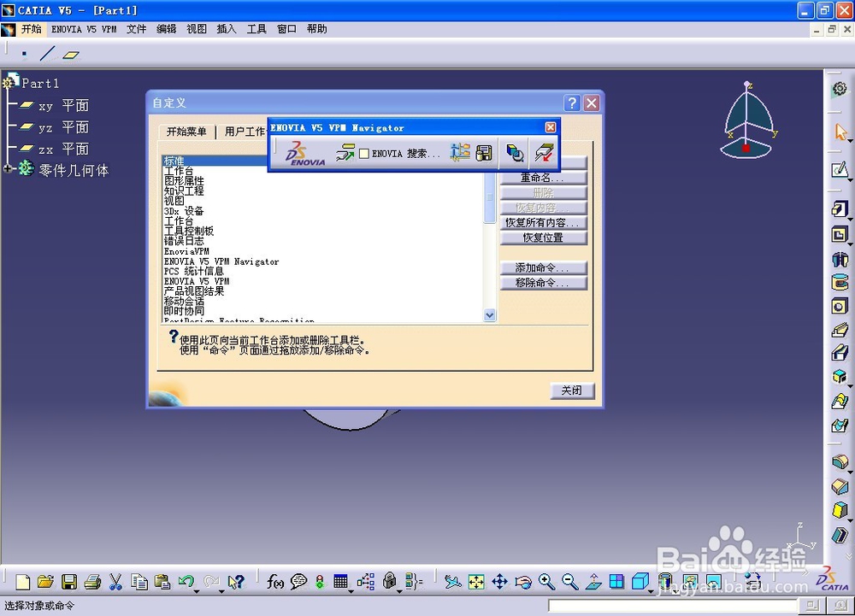Open the 工具 menu
This screenshot has height=616, width=855.
256,29
